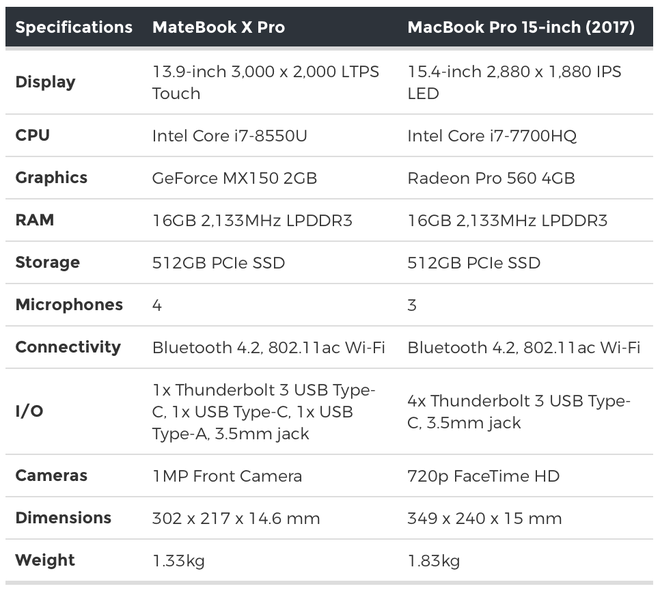Viewport: 660px width, 593px height.
Task: Click the 720p FaceTime HD cell
Action: (483, 476)
